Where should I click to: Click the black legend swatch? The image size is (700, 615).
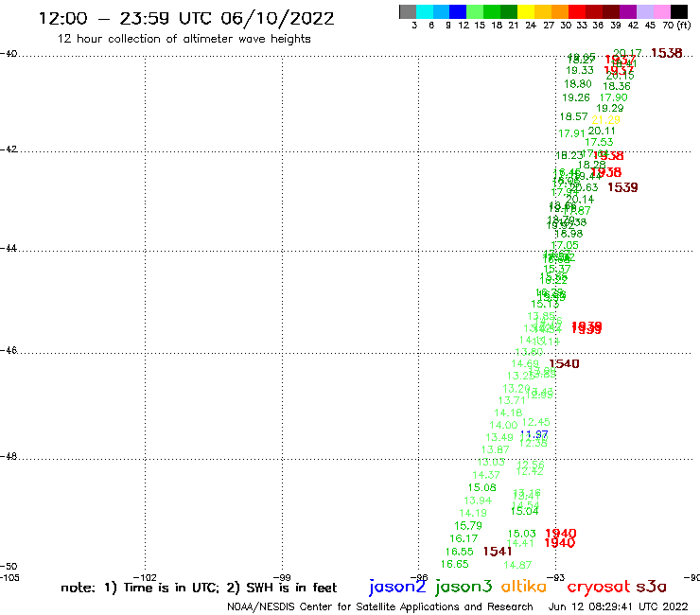click(678, 11)
